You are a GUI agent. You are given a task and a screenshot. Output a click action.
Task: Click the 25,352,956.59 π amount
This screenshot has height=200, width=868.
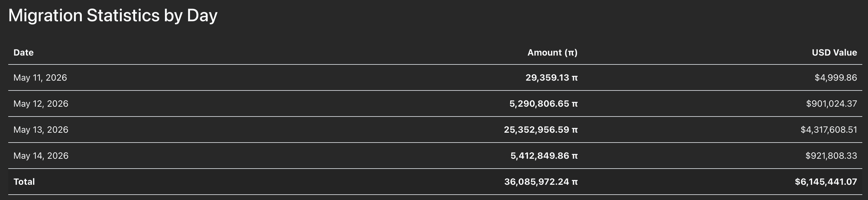541,130
